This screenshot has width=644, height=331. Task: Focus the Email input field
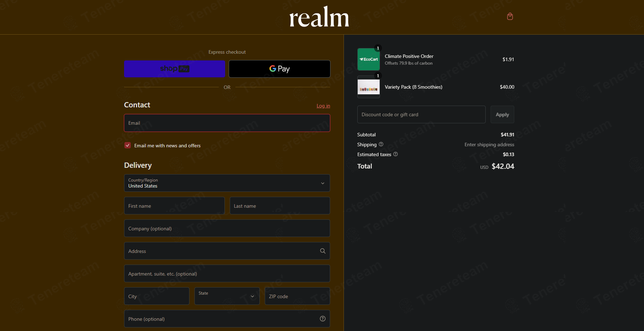point(227,123)
